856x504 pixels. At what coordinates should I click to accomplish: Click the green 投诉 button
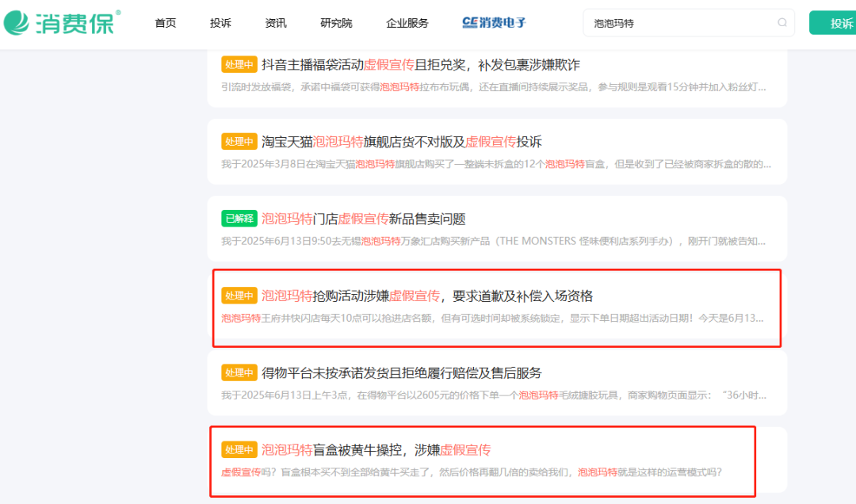point(834,23)
